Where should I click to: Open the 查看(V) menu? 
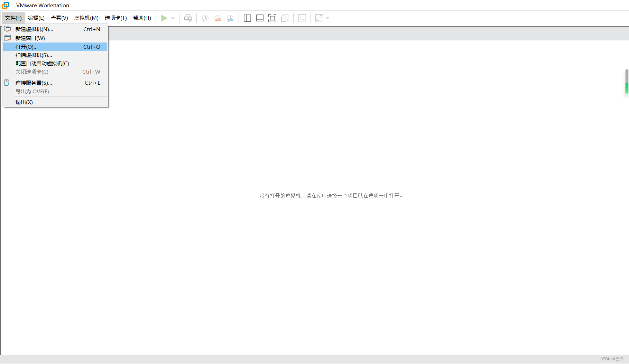pyautogui.click(x=59, y=18)
